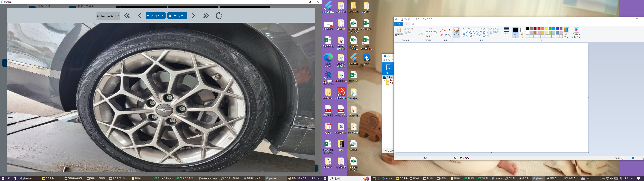Open the 파일 menu in Paint
This screenshot has width=644, height=181.
click(398, 24)
